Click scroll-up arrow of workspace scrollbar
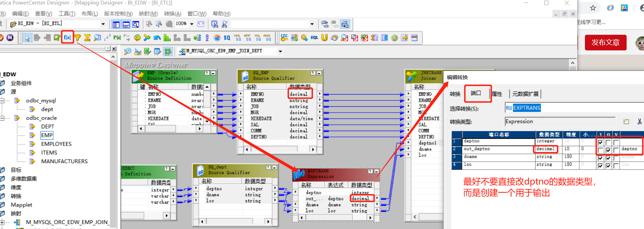The height and width of the screenshot is (229, 644). 572,63
